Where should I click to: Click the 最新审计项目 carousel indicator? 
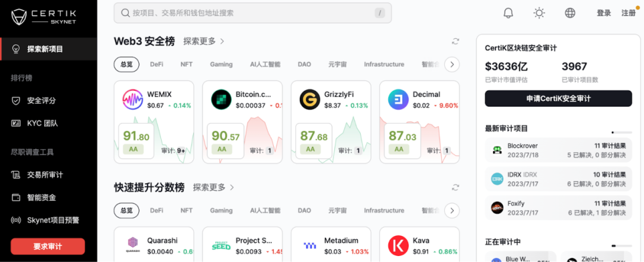(x=622, y=132)
